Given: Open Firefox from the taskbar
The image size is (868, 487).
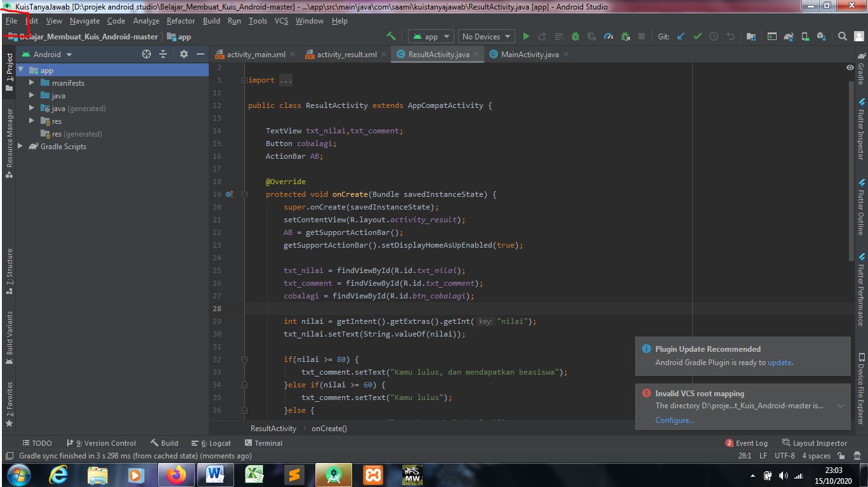Looking at the screenshot, I should [176, 474].
